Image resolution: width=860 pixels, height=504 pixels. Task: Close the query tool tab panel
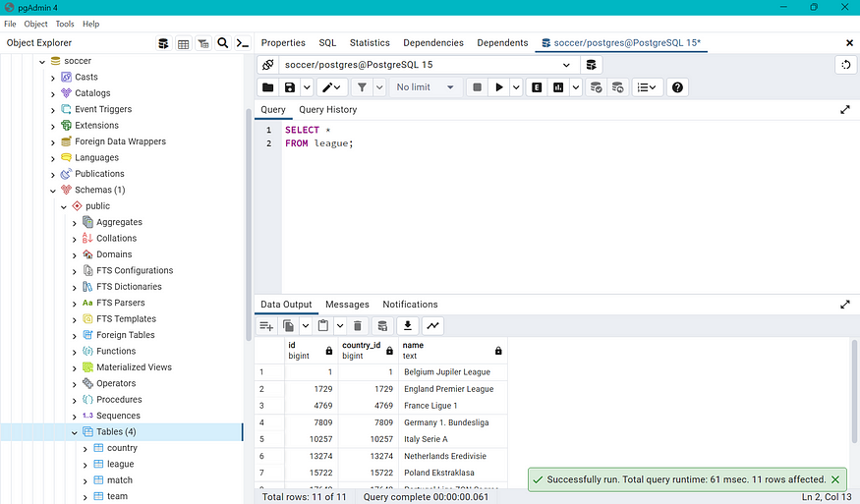(x=849, y=43)
